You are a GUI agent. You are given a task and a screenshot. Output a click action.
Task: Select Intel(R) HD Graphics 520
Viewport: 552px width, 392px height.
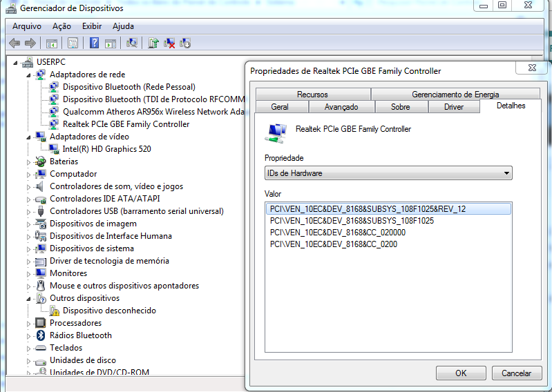(x=106, y=149)
